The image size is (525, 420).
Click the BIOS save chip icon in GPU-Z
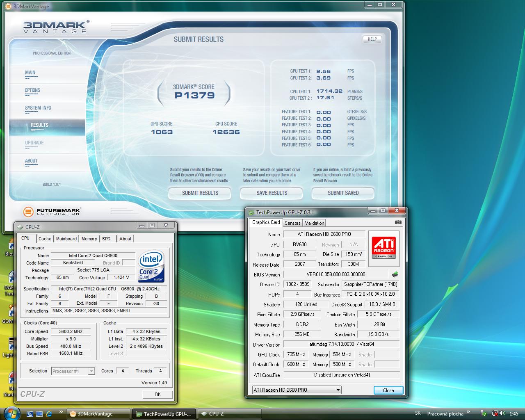(395, 274)
